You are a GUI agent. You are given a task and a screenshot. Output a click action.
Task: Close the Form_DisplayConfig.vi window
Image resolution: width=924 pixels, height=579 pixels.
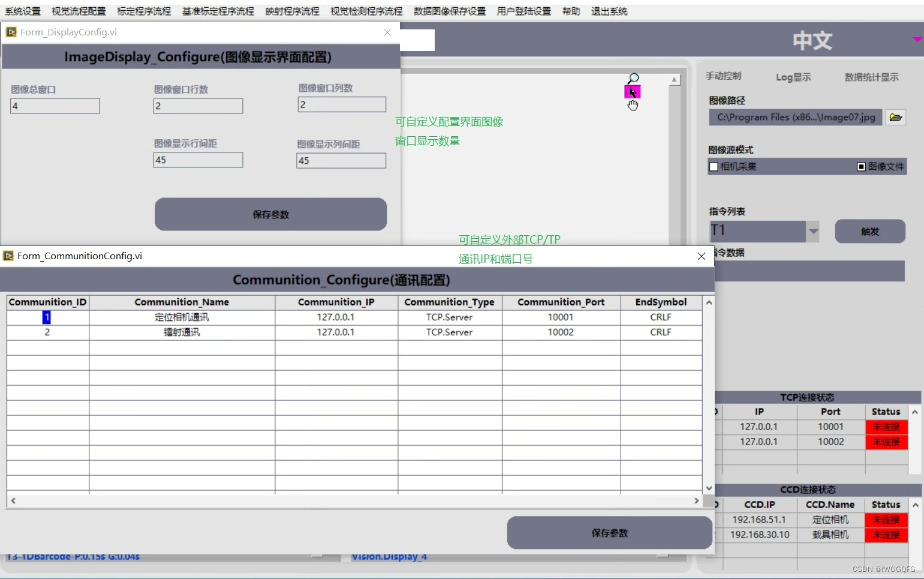pos(387,32)
